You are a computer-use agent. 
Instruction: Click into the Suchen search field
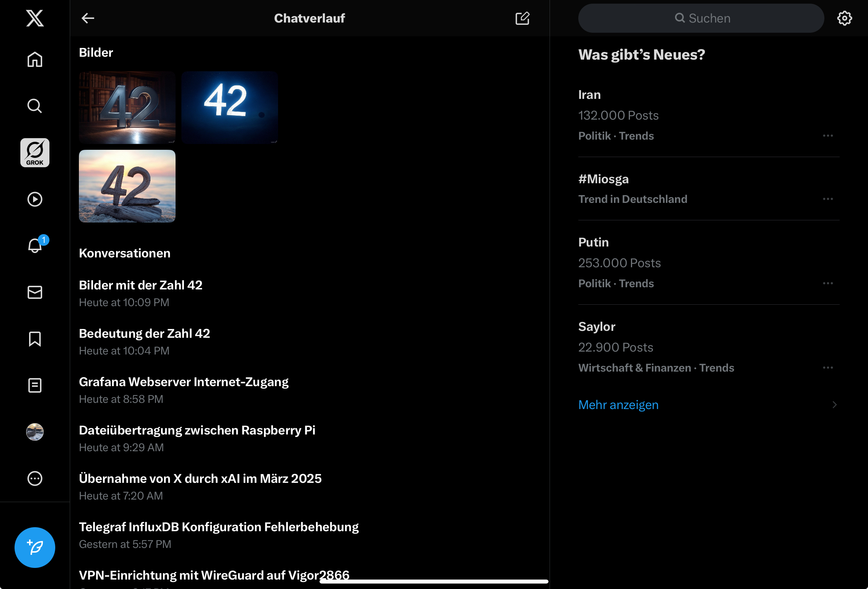point(701,18)
